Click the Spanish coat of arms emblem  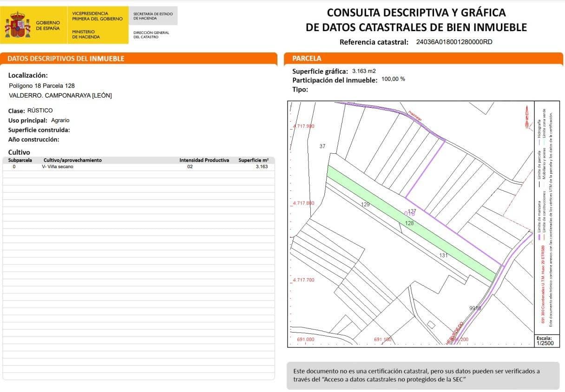[x=18, y=25]
